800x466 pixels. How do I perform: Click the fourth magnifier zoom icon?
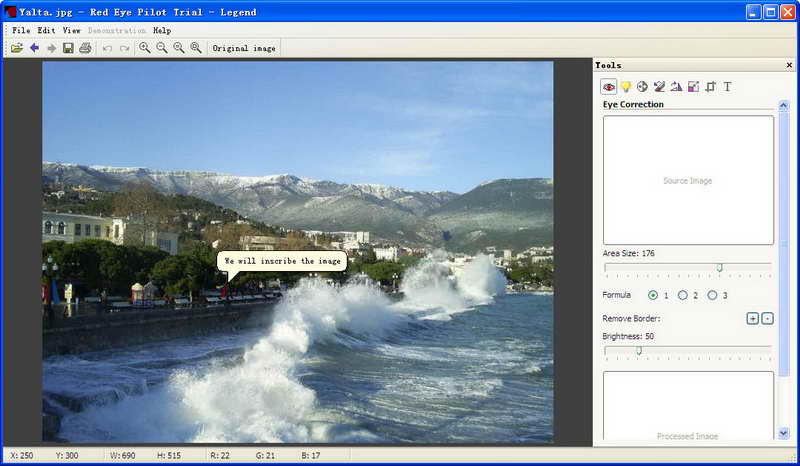click(x=196, y=48)
